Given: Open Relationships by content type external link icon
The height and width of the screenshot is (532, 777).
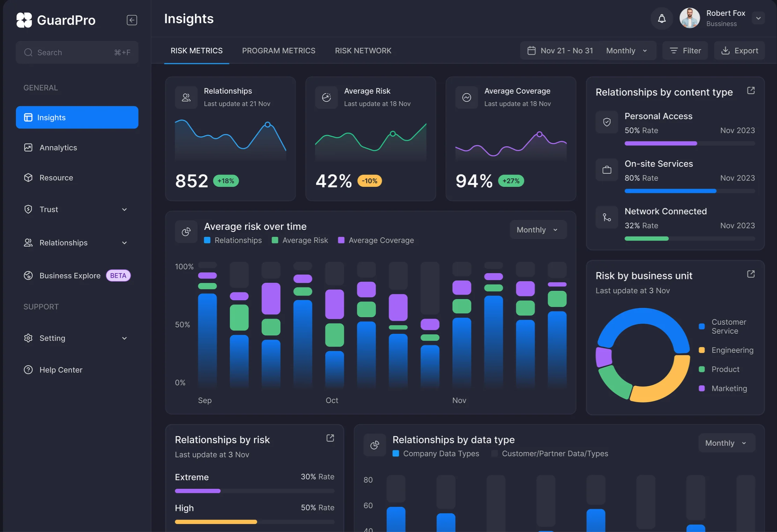Looking at the screenshot, I should [751, 91].
